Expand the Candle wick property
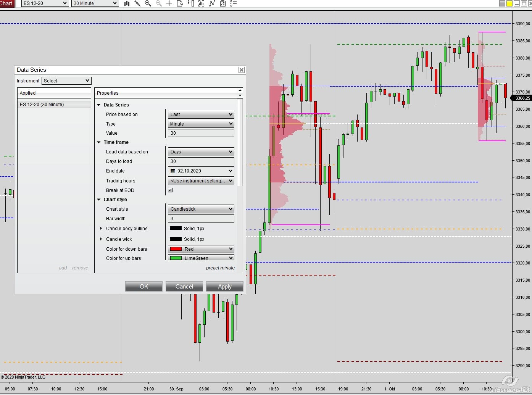 [x=101, y=239]
